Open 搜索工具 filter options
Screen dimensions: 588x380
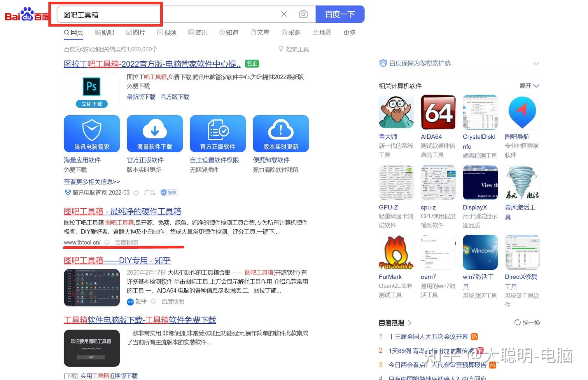[293, 49]
